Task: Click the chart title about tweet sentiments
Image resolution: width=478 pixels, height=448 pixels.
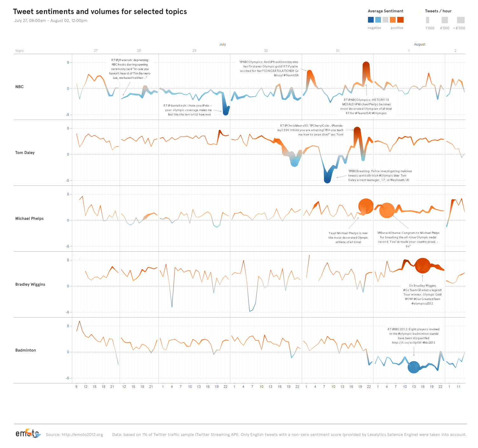Action: pos(100,11)
